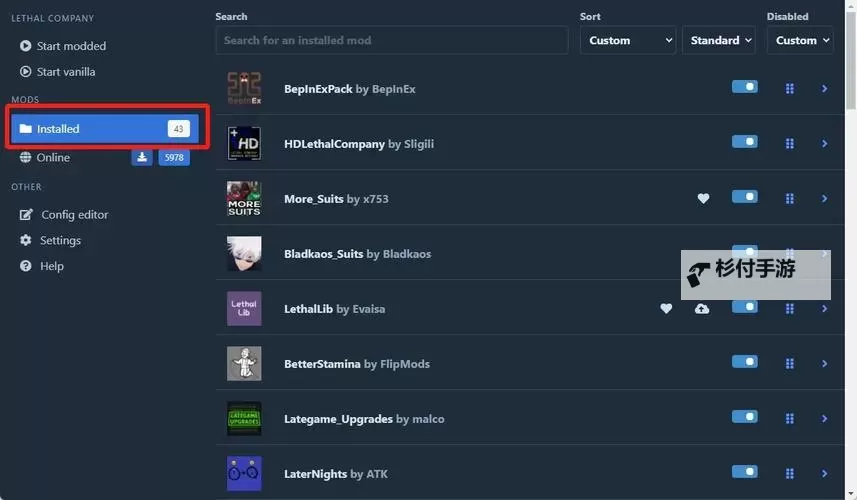Open the Installed mods tab

(x=104, y=129)
